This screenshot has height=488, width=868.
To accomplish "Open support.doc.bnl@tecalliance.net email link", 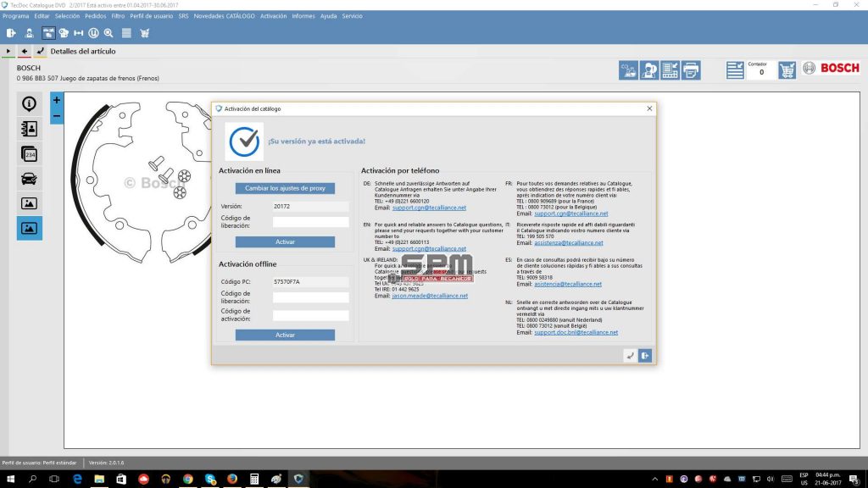I will pos(576,332).
